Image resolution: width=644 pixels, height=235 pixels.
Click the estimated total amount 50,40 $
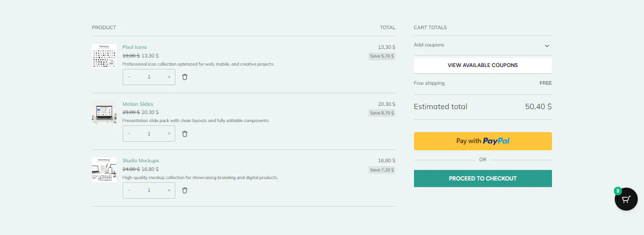pos(539,107)
